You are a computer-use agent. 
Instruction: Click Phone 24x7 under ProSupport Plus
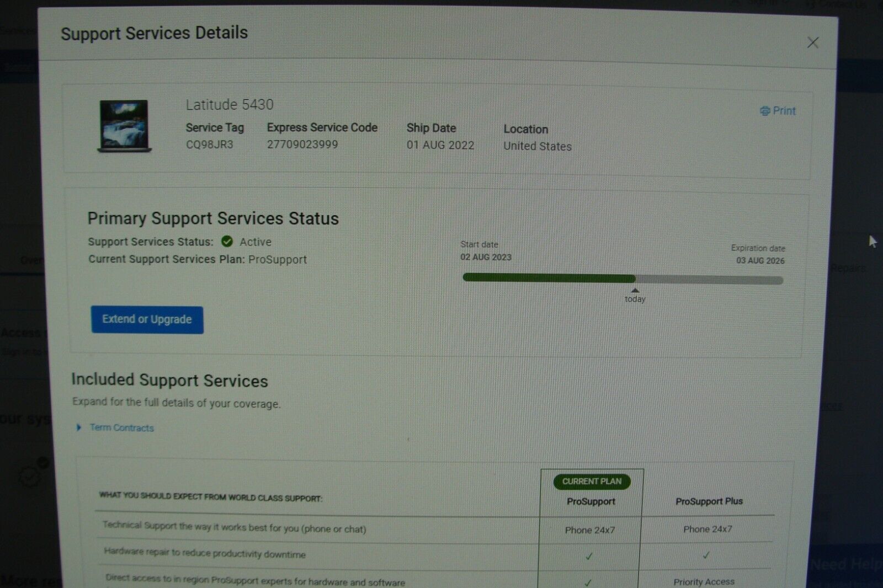pos(708,529)
